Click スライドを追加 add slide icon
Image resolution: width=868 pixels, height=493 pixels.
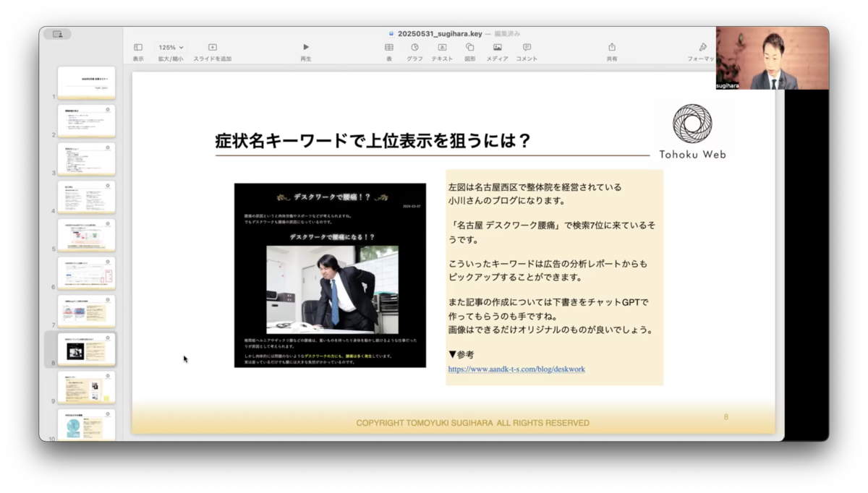tap(212, 48)
